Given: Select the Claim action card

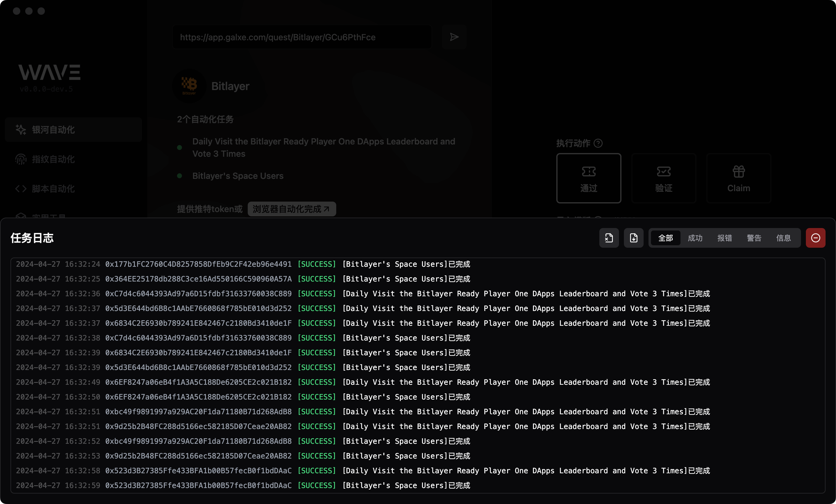Looking at the screenshot, I should [739, 178].
